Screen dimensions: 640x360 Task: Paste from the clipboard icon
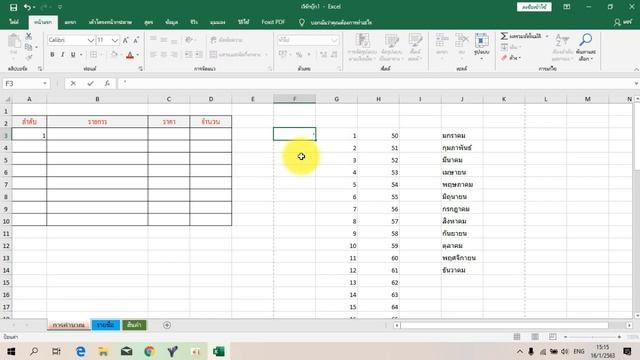(x=14, y=41)
